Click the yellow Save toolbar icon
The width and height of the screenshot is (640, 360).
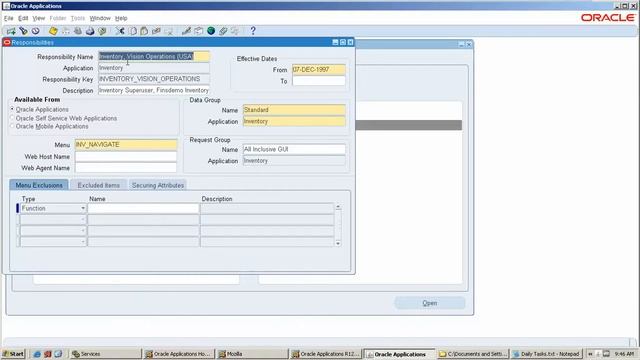coord(53,31)
